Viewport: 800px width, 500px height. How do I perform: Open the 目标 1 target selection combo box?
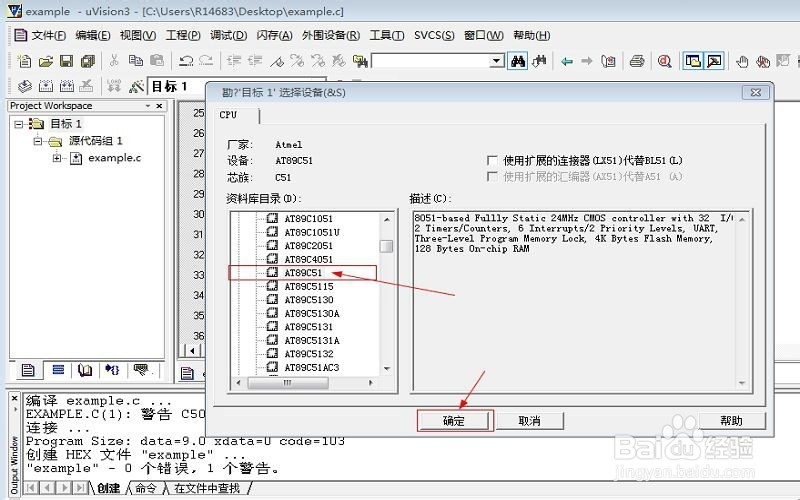point(236,86)
